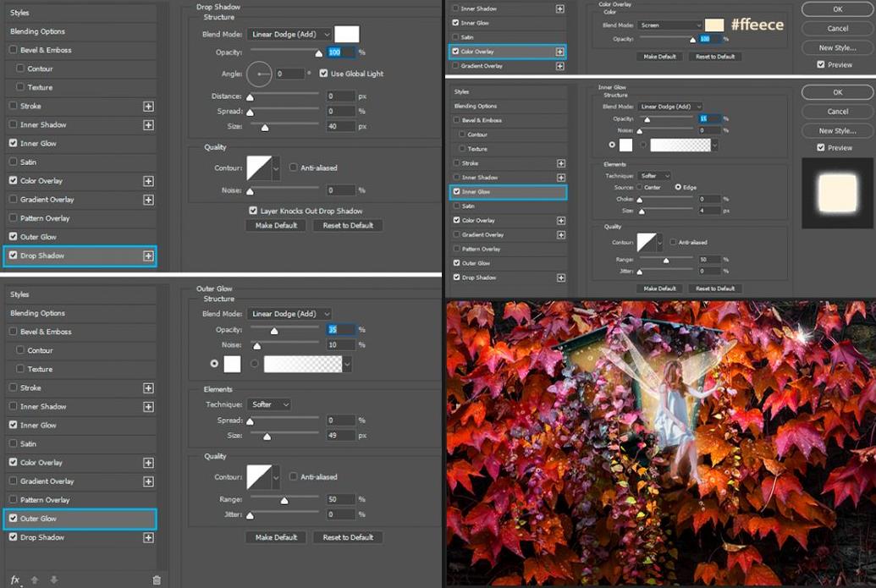
Task: Open Inner Glow Blend Mode dropdown
Action: coord(669,106)
